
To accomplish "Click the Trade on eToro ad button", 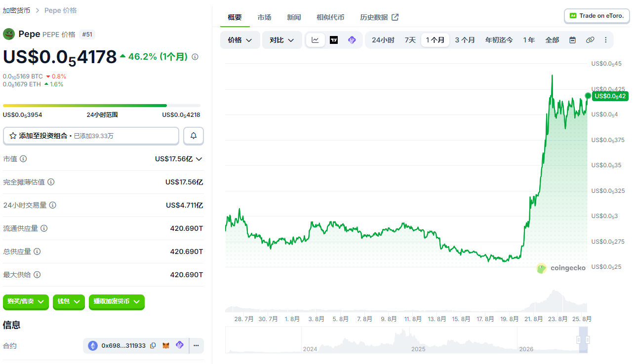I will click(597, 16).
